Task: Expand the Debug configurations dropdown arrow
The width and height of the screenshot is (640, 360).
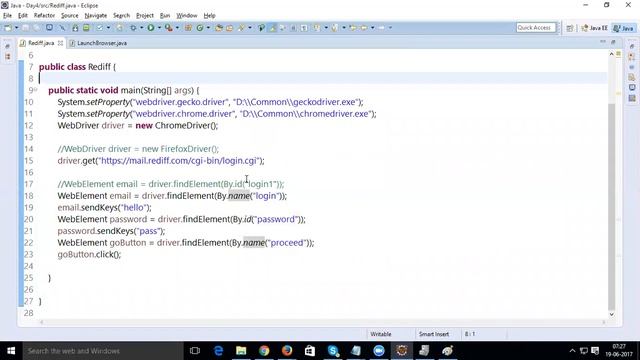Action: point(141,28)
